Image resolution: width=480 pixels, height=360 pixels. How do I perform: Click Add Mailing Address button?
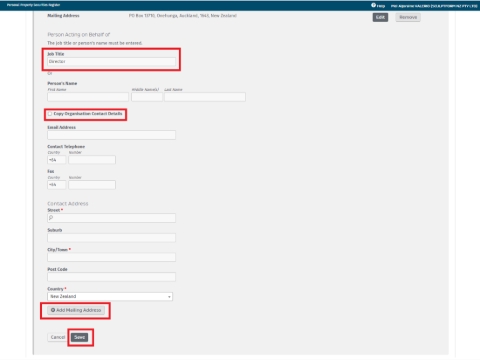(76, 310)
